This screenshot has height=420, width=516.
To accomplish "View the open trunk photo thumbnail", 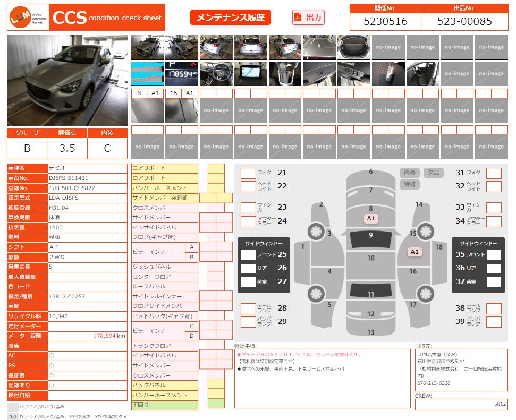I will click(353, 48).
